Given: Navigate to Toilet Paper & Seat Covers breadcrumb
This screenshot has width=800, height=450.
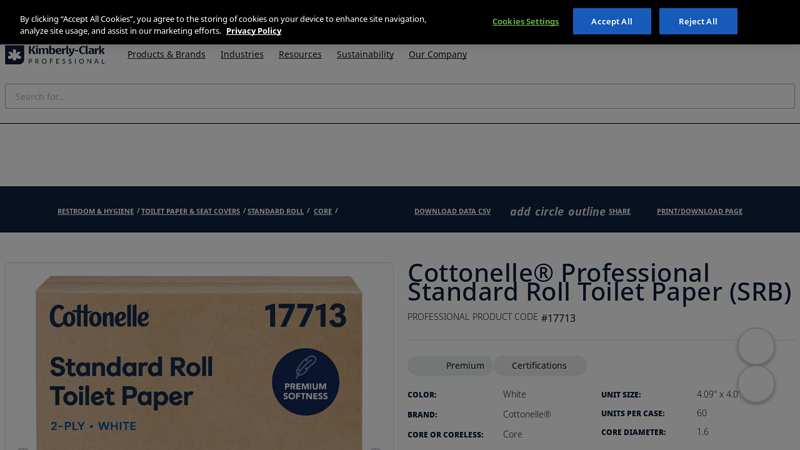Looking at the screenshot, I should pos(190,211).
